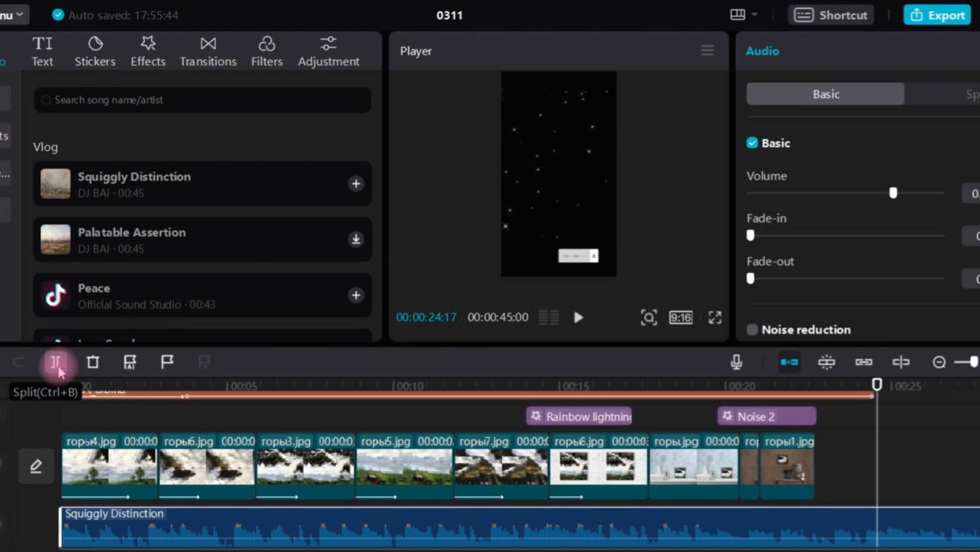Screen dimensions: 980x552
Task: Click the timecode grid columns icon
Action: [549, 317]
